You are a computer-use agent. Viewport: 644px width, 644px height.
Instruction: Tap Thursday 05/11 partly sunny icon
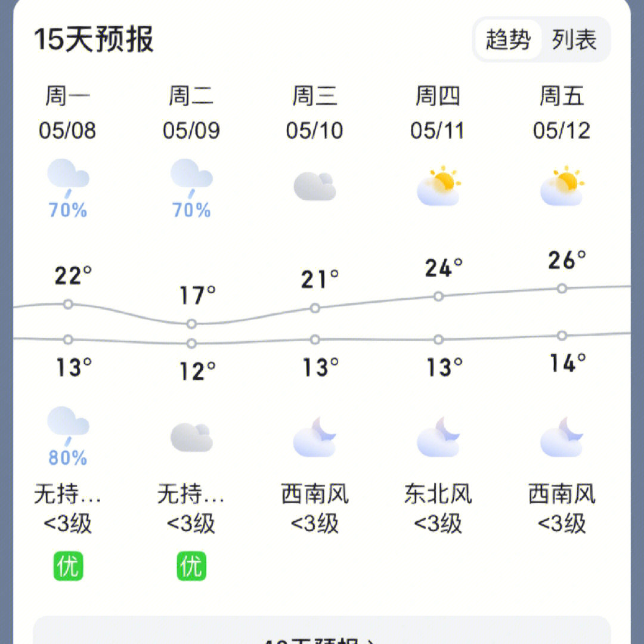click(439, 185)
